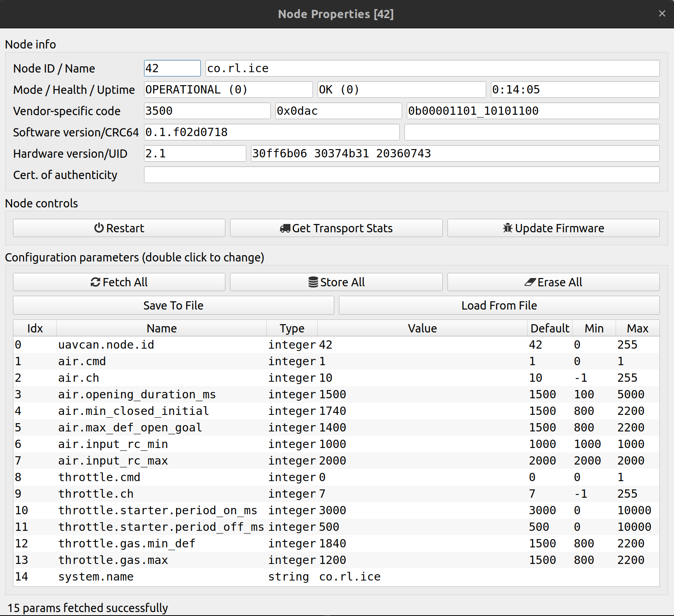
Task: Click the Type column header
Action: coord(292,328)
